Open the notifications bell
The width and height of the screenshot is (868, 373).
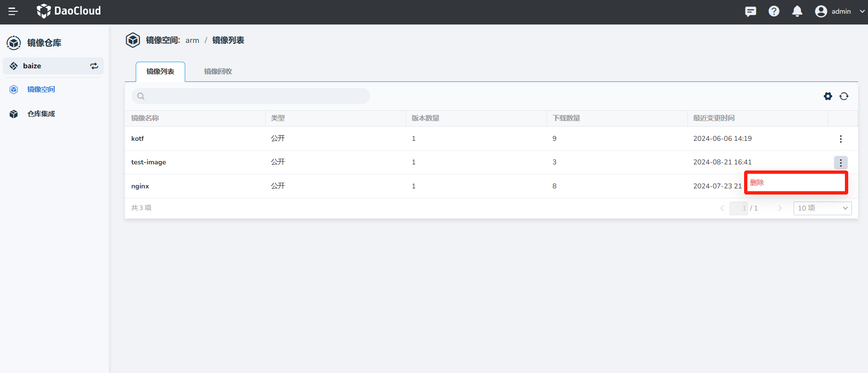tap(797, 11)
